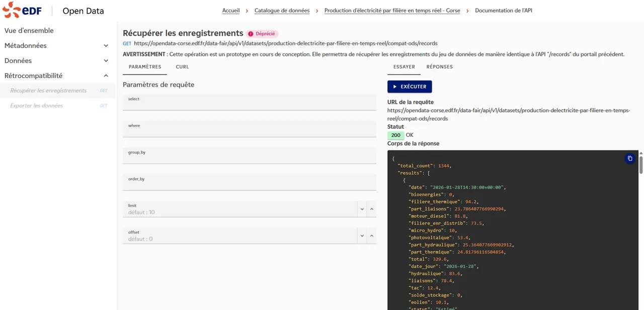Click the date value in the JSON response
Screen dimensions: 644x310
[467, 187]
